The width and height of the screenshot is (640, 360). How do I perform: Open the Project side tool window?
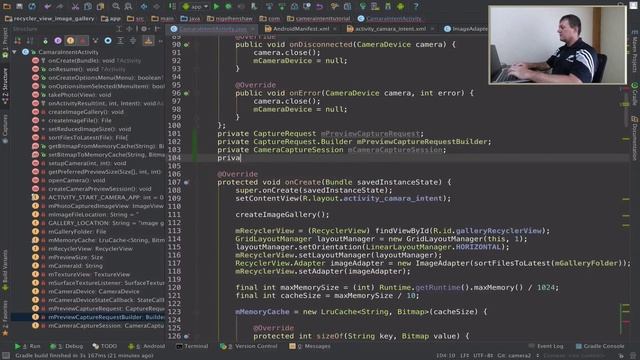(5, 42)
